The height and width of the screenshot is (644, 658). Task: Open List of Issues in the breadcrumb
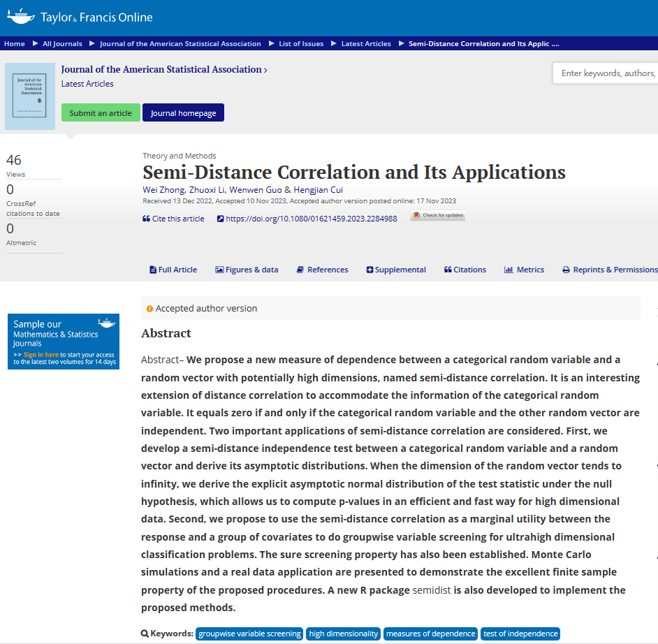pos(301,43)
